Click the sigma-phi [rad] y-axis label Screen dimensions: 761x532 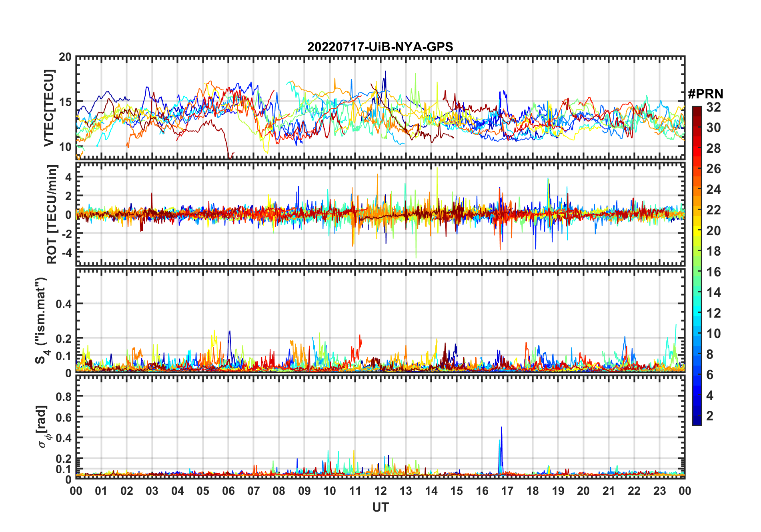coord(42,426)
